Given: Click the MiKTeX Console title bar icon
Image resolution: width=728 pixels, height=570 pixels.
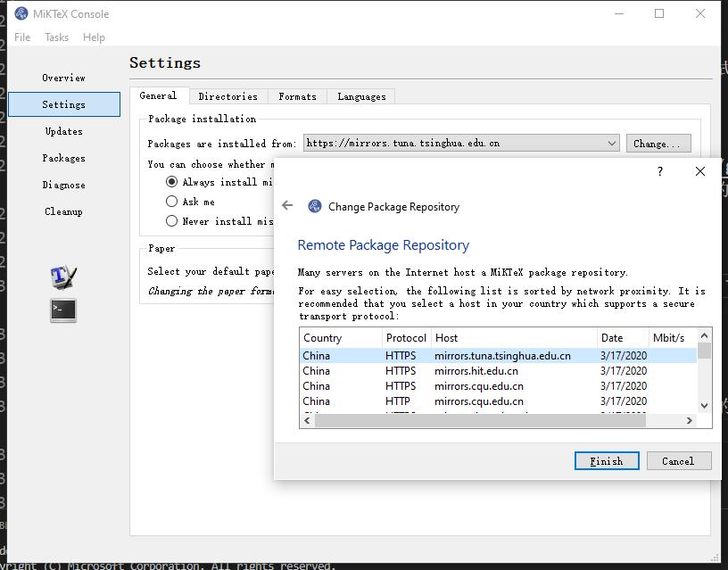Looking at the screenshot, I should tap(14, 13).
